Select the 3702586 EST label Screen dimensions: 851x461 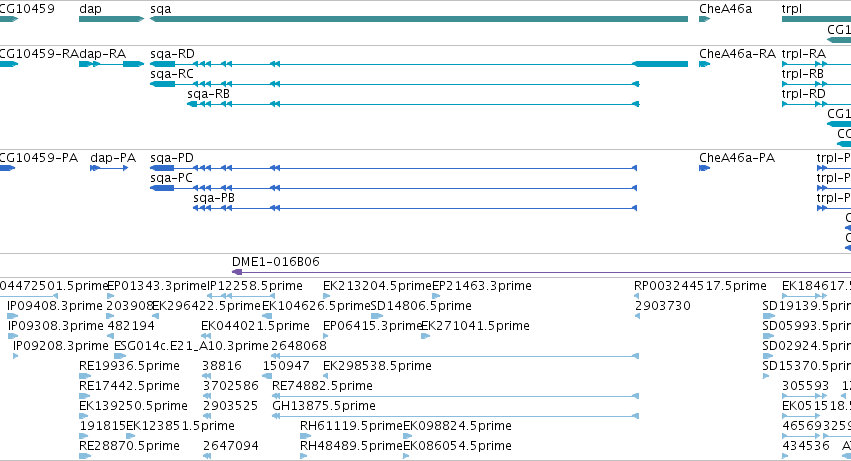pos(231,386)
